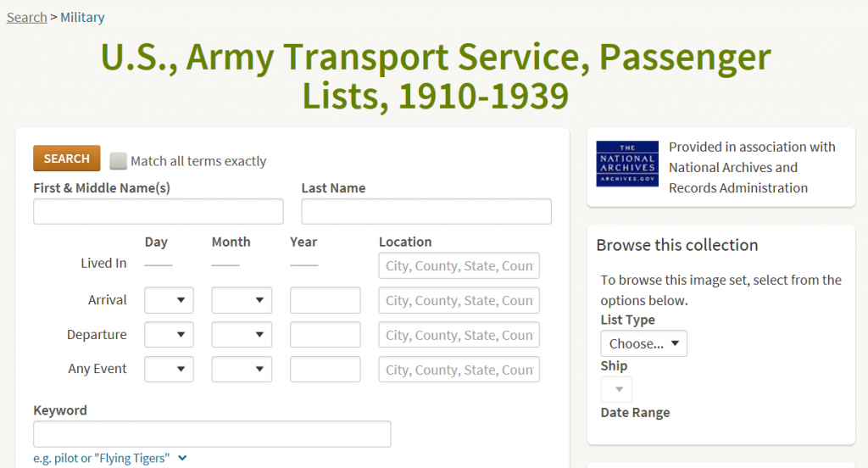Open the Arrival month dropdown

[x=242, y=300]
